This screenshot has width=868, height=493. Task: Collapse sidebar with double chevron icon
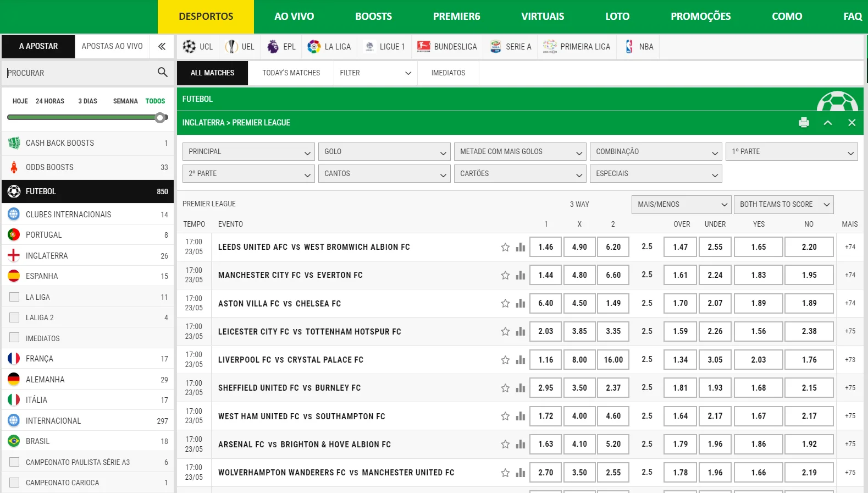(x=162, y=46)
